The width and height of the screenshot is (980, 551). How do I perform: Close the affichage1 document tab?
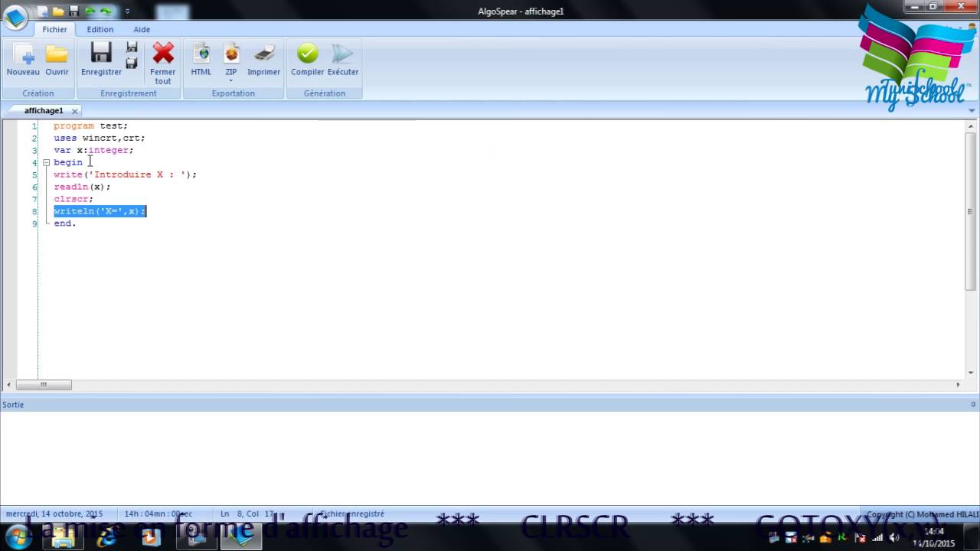click(x=74, y=111)
